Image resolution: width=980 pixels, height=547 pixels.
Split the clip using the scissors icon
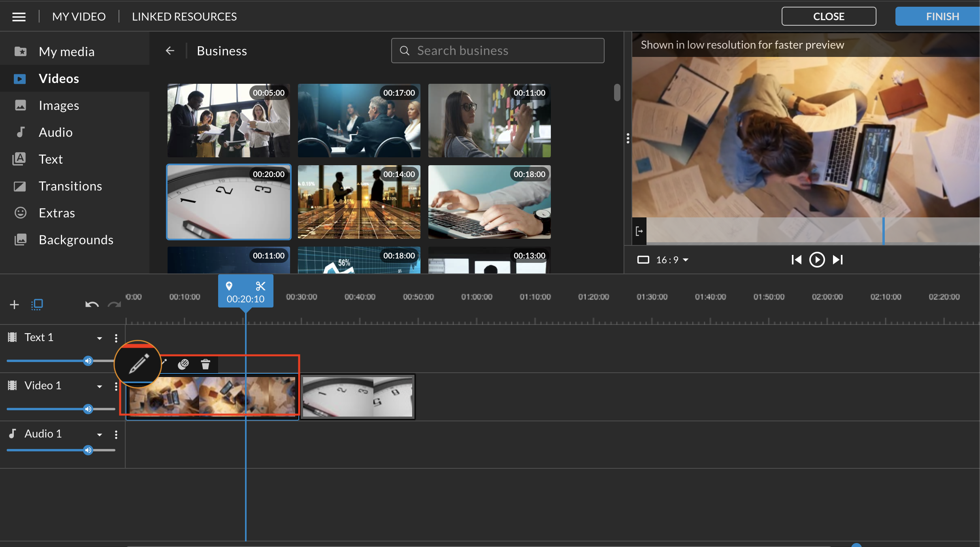click(x=261, y=286)
